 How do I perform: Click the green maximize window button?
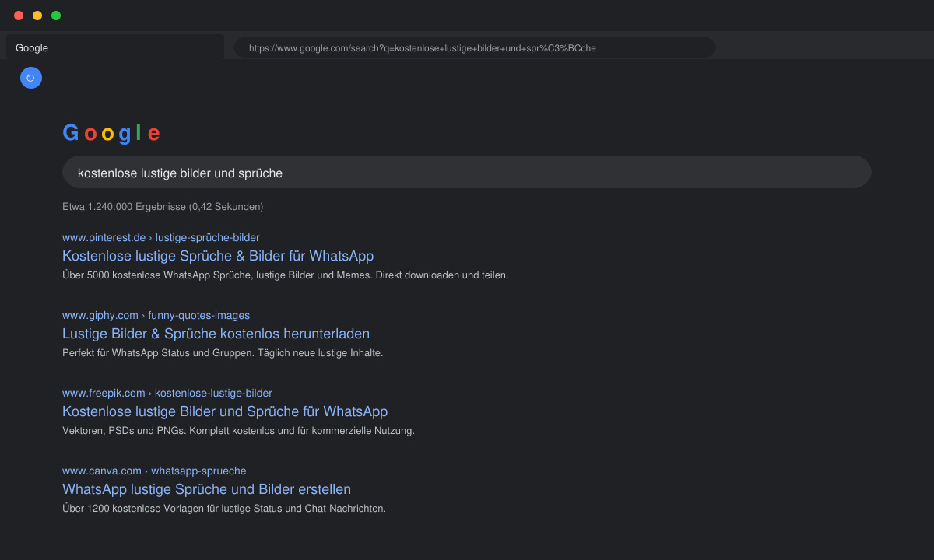(x=56, y=16)
